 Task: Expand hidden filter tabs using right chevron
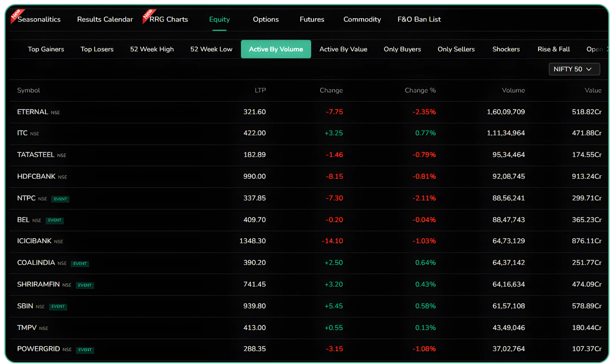pyautogui.click(x=608, y=49)
